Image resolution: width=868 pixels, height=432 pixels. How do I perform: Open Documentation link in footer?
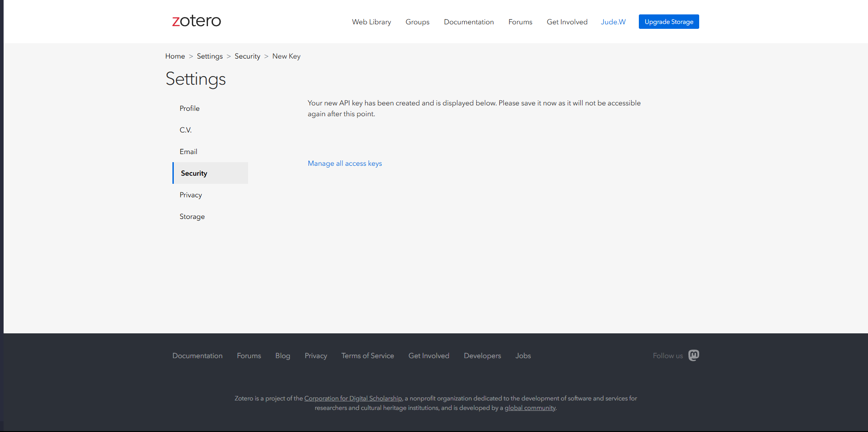(x=197, y=355)
